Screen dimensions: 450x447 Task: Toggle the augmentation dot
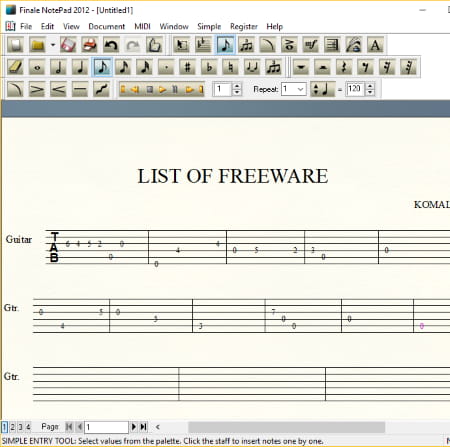coord(166,67)
